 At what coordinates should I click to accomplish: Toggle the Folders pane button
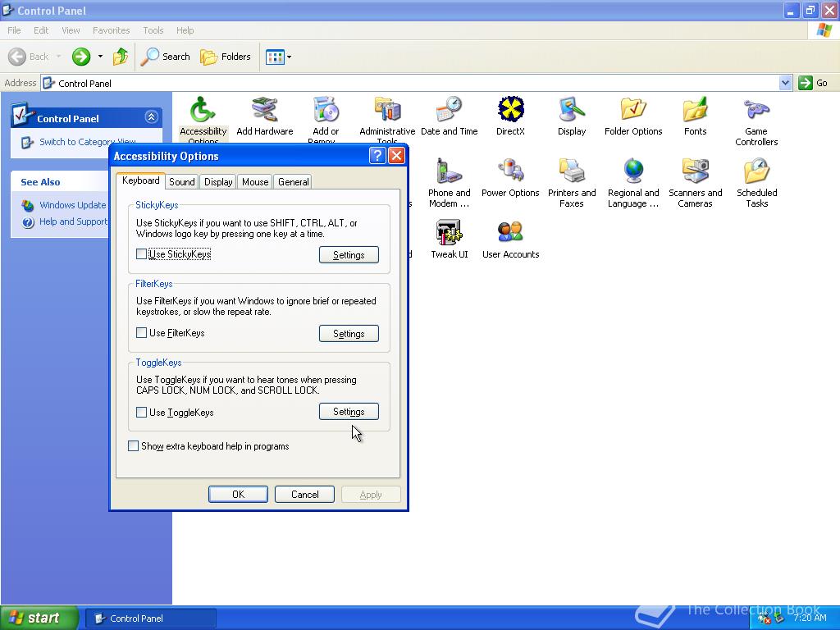tap(226, 57)
